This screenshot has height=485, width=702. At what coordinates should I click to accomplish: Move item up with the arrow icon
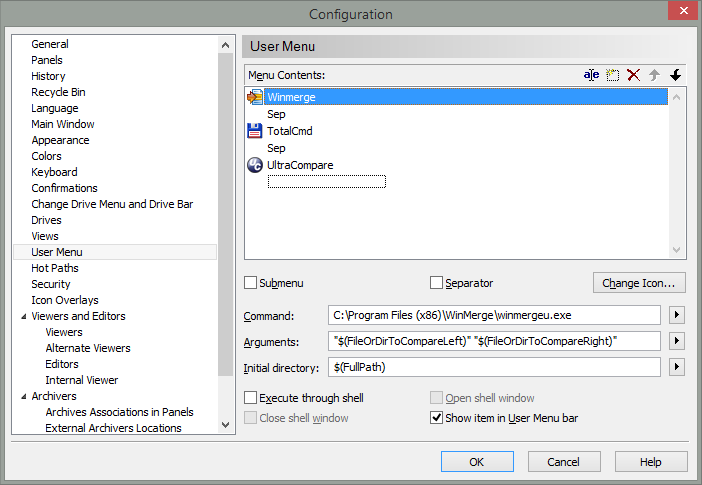tap(655, 75)
